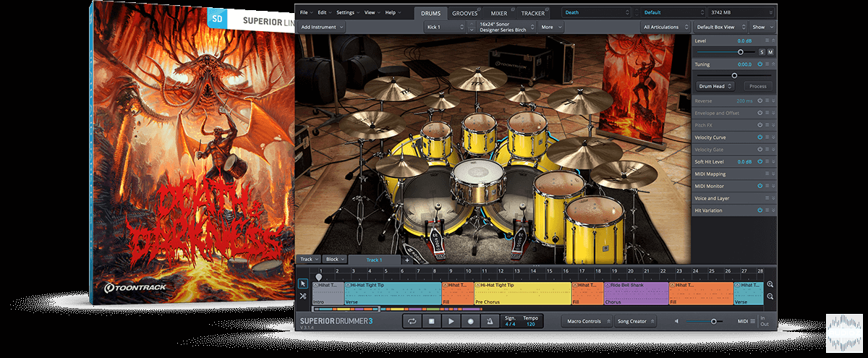The height and width of the screenshot is (358, 868).
Task: Open Tuning section menu icon
Action: 767,64
